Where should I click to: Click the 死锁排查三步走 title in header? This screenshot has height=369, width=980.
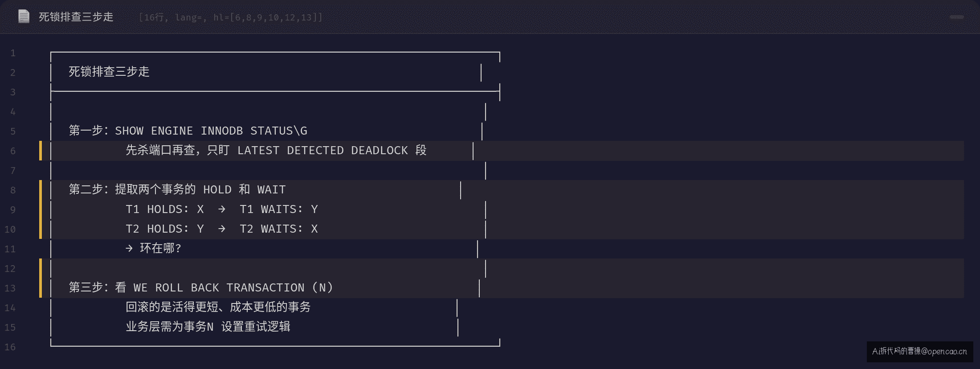pos(76,17)
